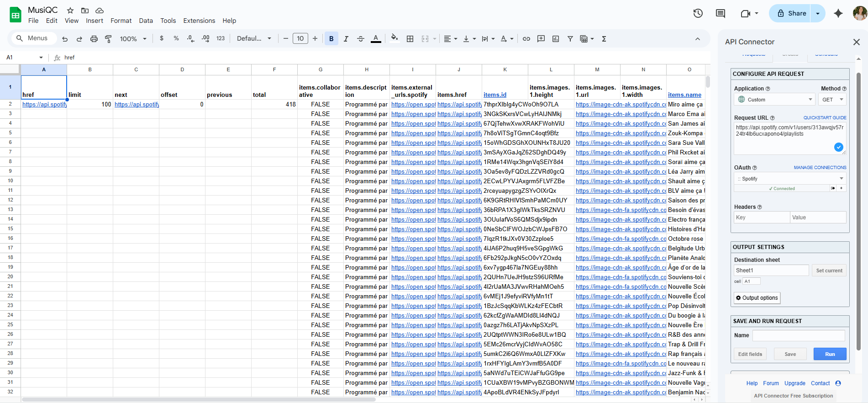Decrease decimal places
This screenshot has width=868, height=403.
191,38
